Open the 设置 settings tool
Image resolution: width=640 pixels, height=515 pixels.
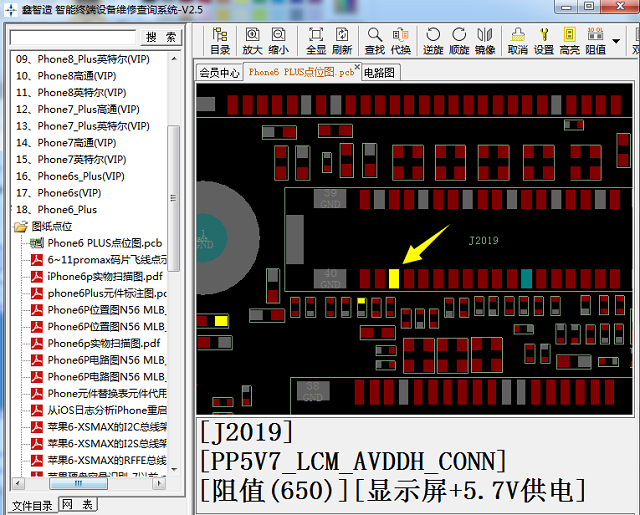544,41
